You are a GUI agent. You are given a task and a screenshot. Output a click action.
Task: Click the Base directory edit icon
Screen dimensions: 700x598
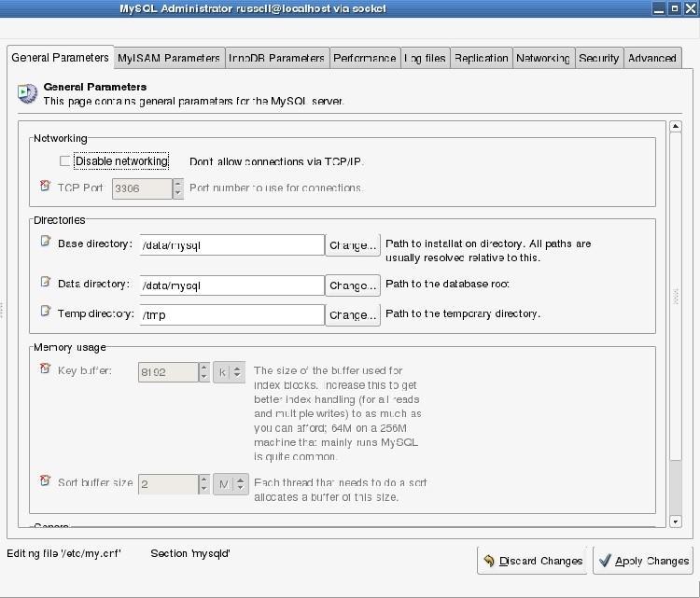tap(45, 242)
